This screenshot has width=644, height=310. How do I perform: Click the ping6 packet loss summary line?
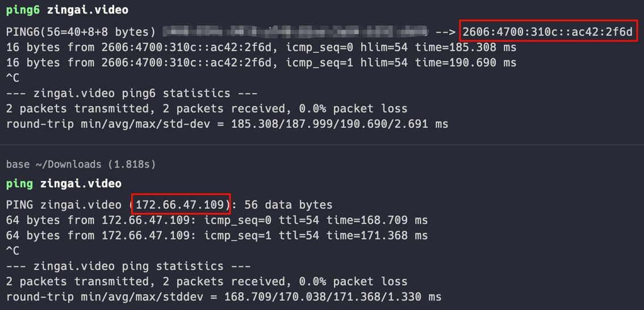click(207, 108)
